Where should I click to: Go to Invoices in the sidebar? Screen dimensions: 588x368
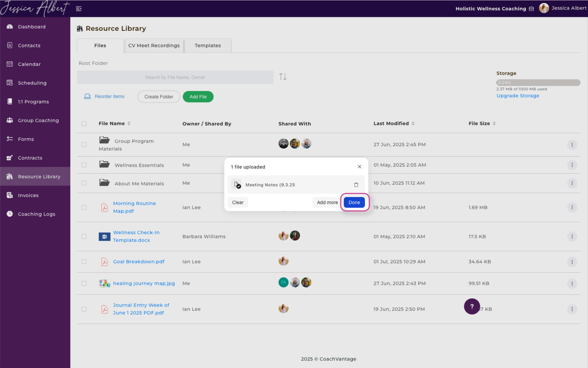(28, 195)
